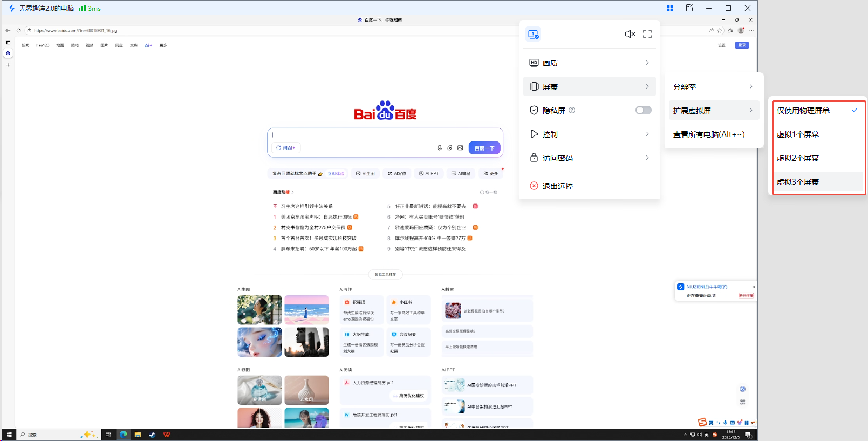Go back with the browser back arrow

(8, 30)
